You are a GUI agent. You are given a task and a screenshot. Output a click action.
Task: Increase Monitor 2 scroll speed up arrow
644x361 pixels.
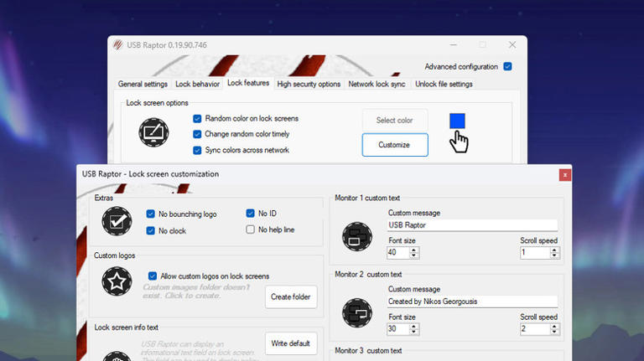[554, 326]
